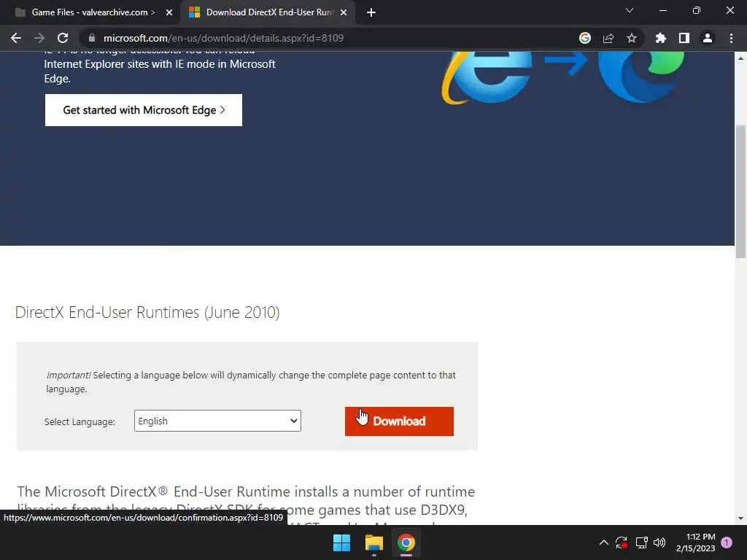Screen dimensions: 747x560
Task: Restore down the Chrome window
Action: (x=696, y=10)
